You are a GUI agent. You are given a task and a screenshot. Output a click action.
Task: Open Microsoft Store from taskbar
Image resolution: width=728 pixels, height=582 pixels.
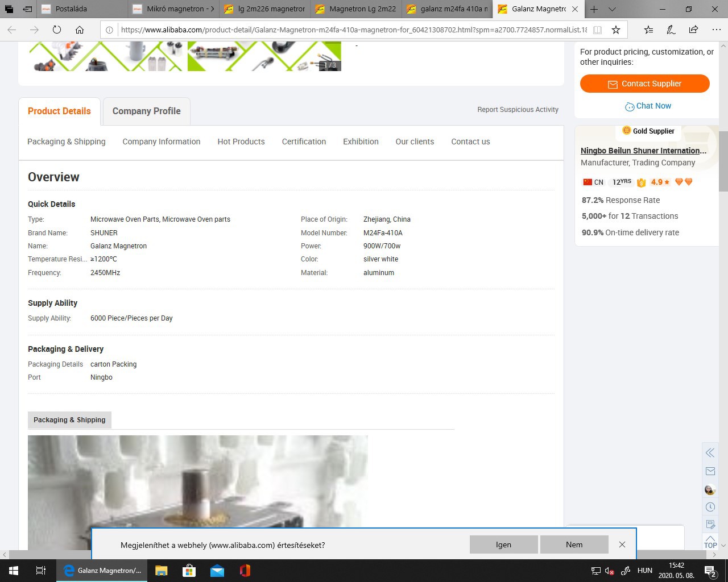(189, 571)
